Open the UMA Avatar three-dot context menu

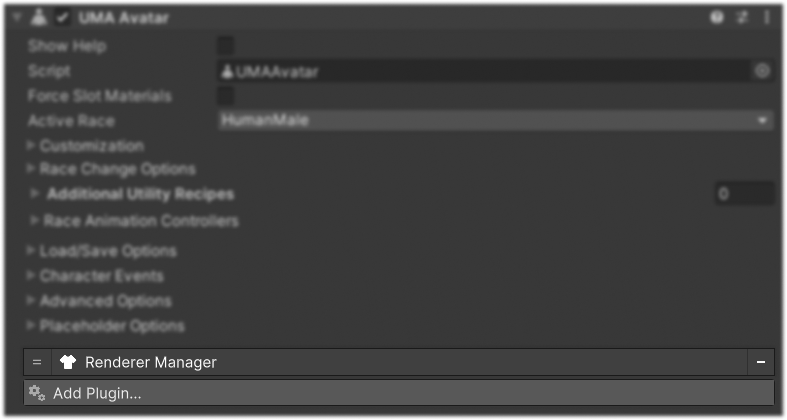(767, 18)
